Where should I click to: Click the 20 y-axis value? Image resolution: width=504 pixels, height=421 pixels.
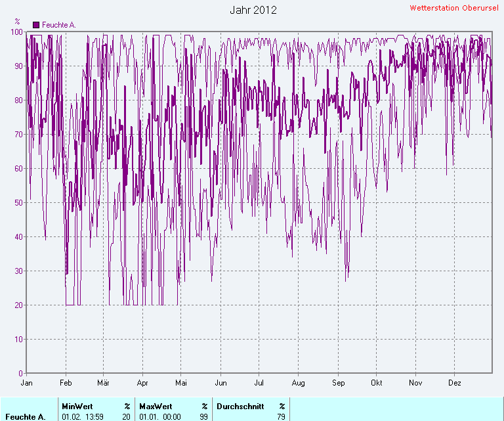coord(18,305)
